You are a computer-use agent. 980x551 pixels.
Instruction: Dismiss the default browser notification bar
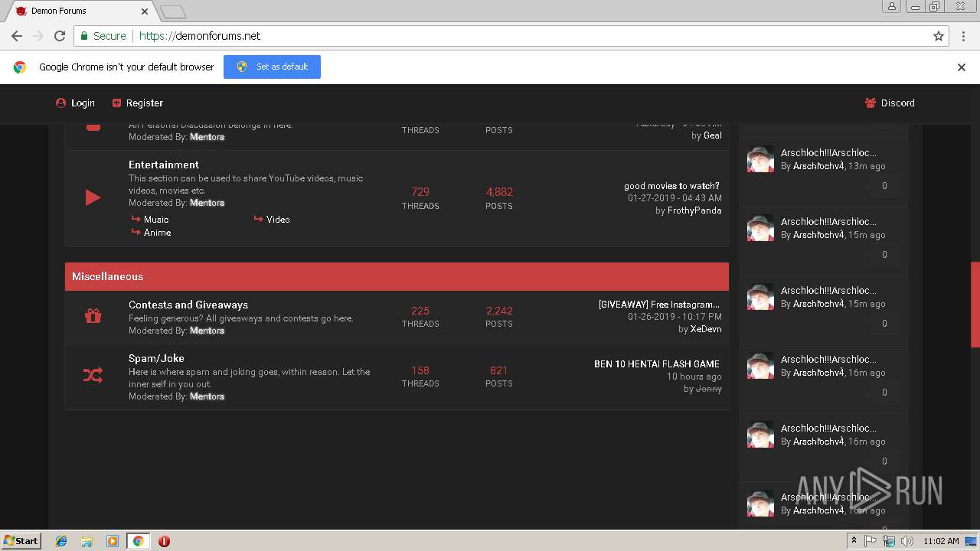click(962, 67)
